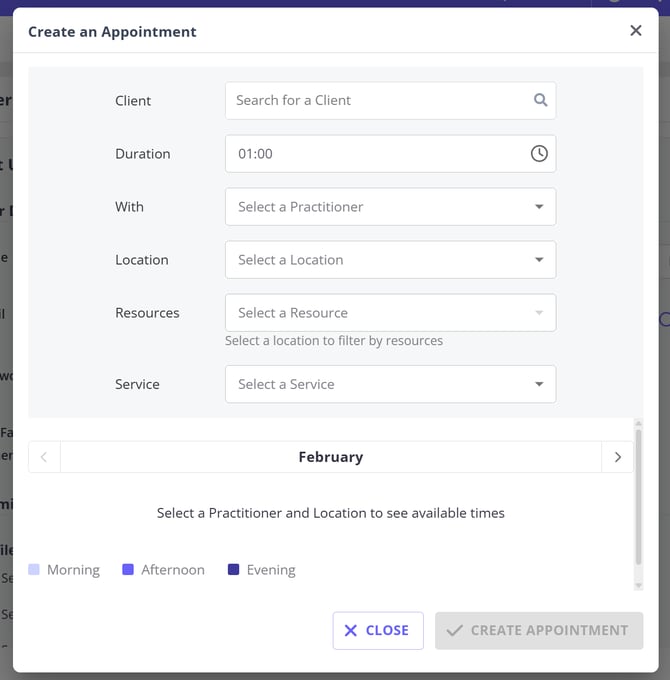
Task: Click the Morning legend color swatch
Action: click(x=34, y=570)
